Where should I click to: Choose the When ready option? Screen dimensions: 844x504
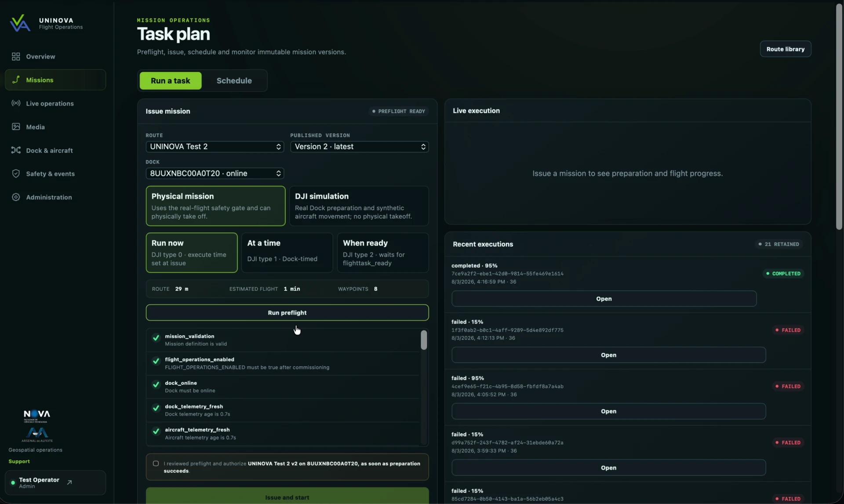click(x=382, y=253)
